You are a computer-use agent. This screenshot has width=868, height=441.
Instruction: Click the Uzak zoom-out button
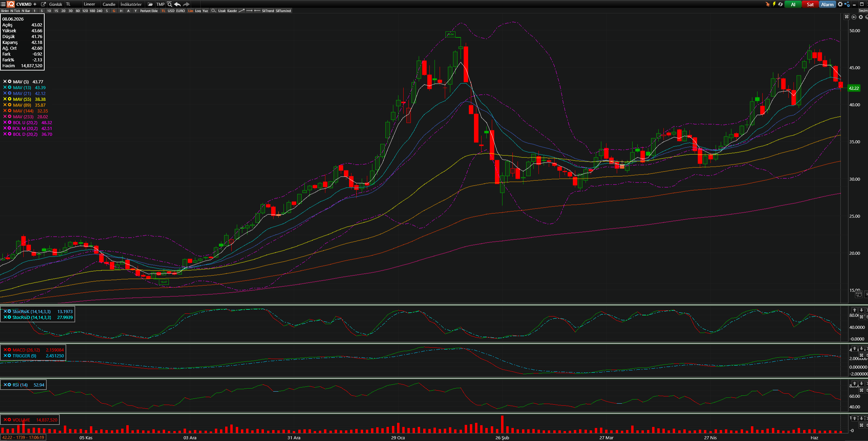coord(222,11)
